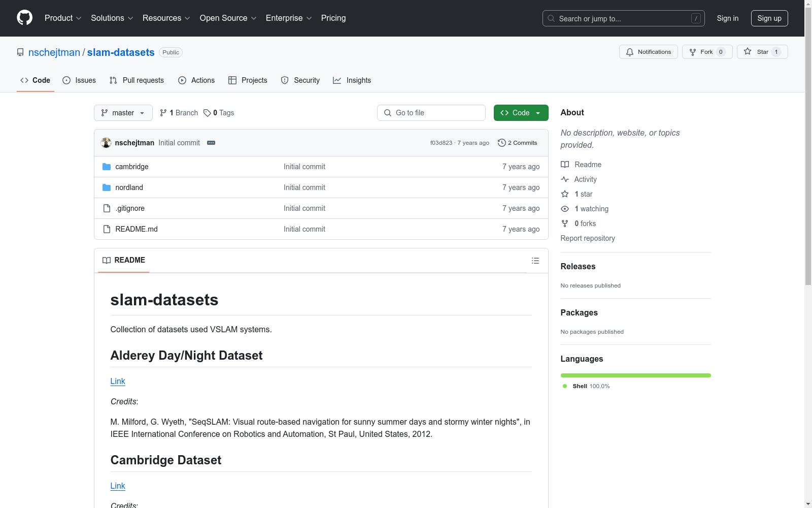Click the pulse icon next to Activity
The image size is (812, 508).
(x=565, y=179)
